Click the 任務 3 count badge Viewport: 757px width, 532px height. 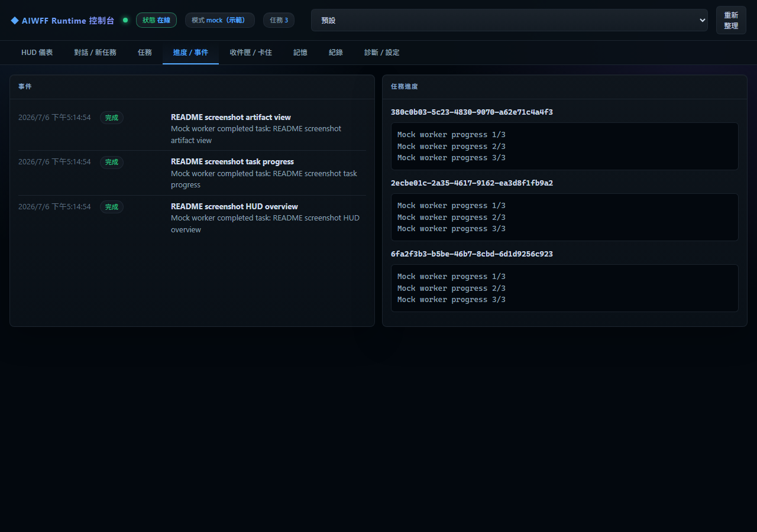coord(279,20)
